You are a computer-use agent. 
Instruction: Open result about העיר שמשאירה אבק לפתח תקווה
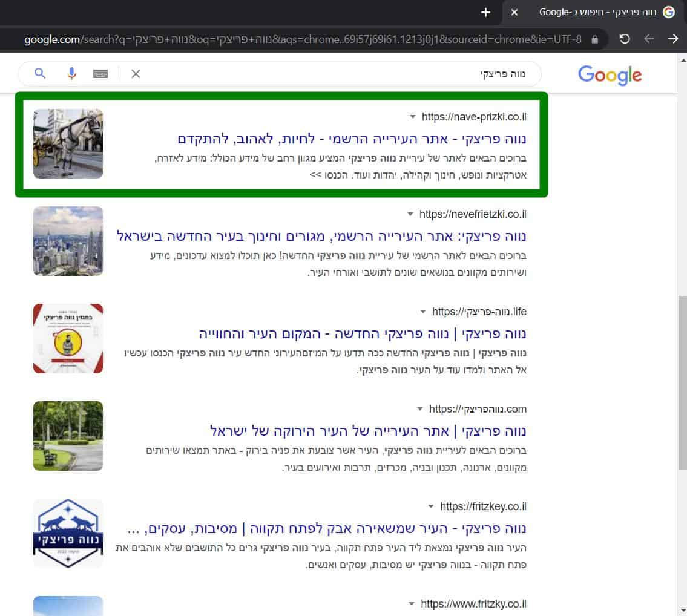327,528
